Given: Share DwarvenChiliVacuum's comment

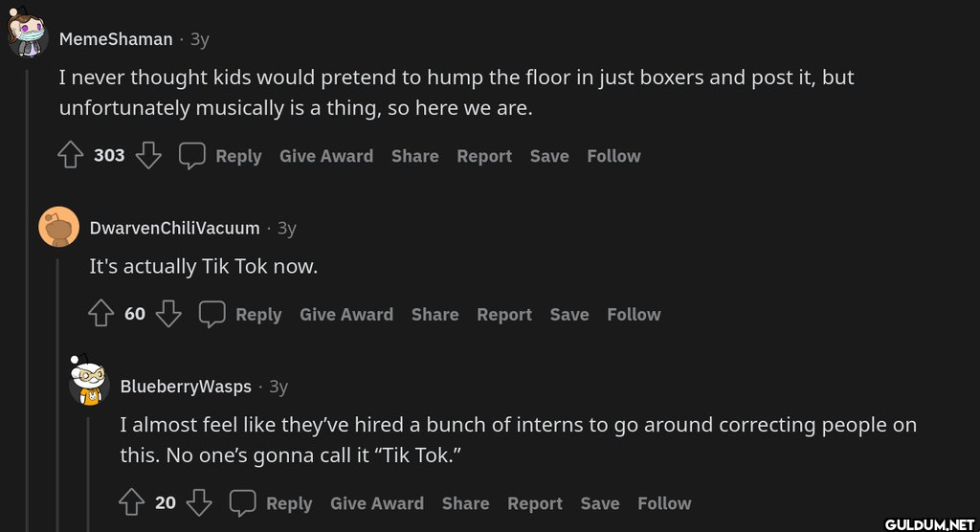Looking at the screenshot, I should (x=435, y=315).
